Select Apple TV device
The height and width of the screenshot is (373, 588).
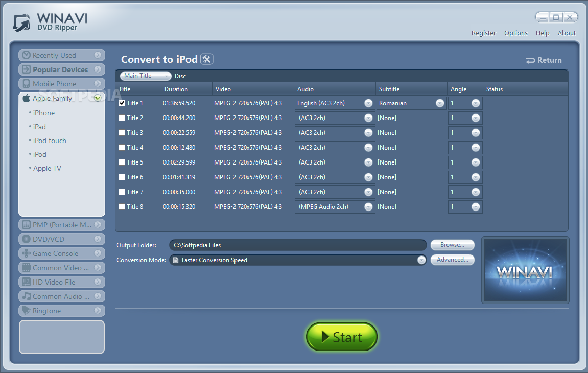(47, 168)
